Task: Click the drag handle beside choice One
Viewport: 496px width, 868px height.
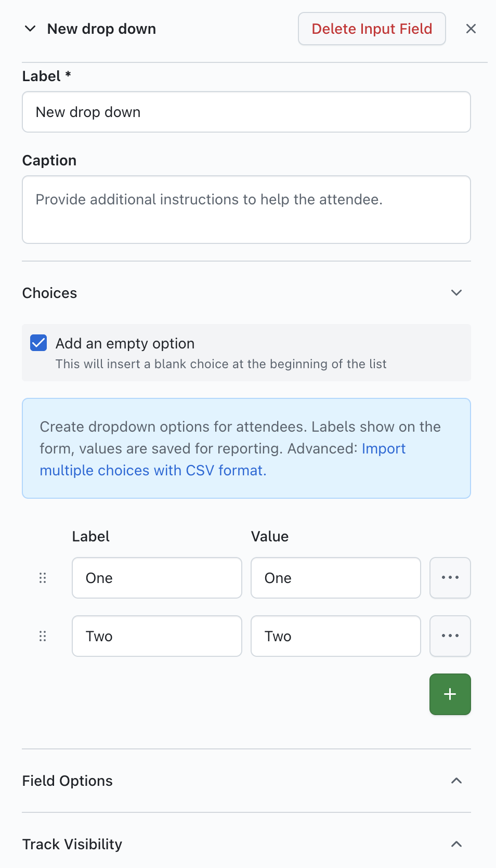Action: pos(43,578)
